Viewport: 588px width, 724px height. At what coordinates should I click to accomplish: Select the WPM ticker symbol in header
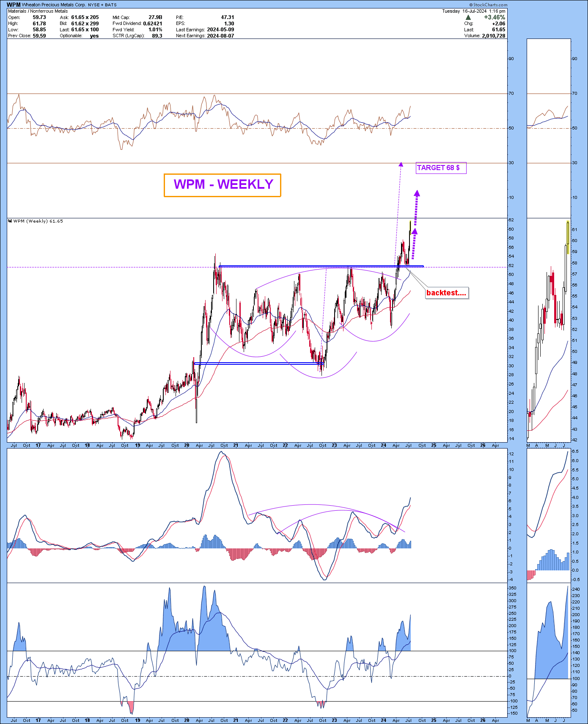point(14,5)
